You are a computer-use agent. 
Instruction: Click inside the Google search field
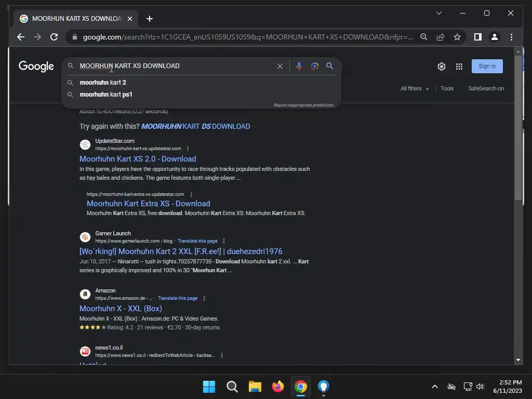tap(177, 66)
